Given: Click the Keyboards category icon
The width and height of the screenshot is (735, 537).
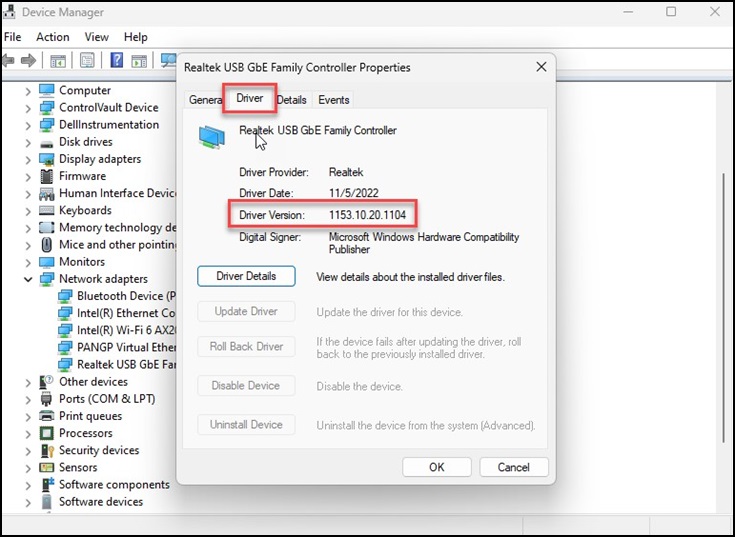Looking at the screenshot, I should pos(47,210).
